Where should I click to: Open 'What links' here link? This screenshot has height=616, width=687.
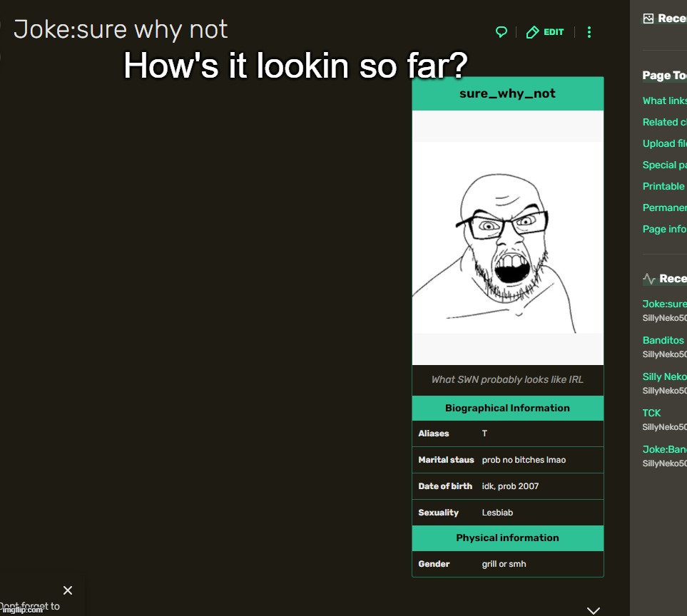tap(664, 101)
